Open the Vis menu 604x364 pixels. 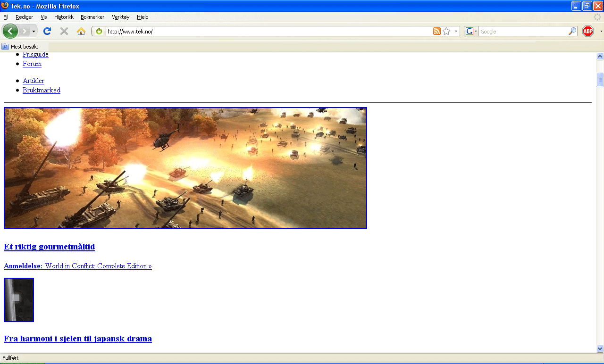(44, 17)
